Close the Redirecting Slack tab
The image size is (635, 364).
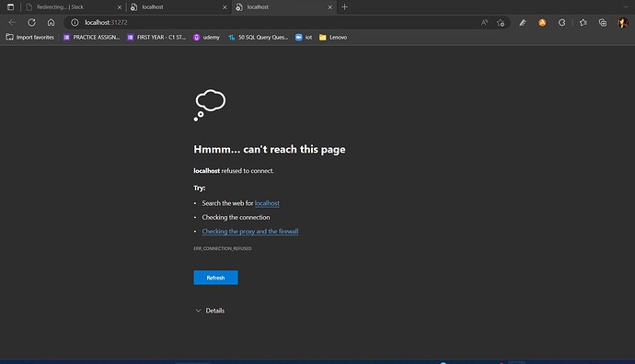point(120,7)
